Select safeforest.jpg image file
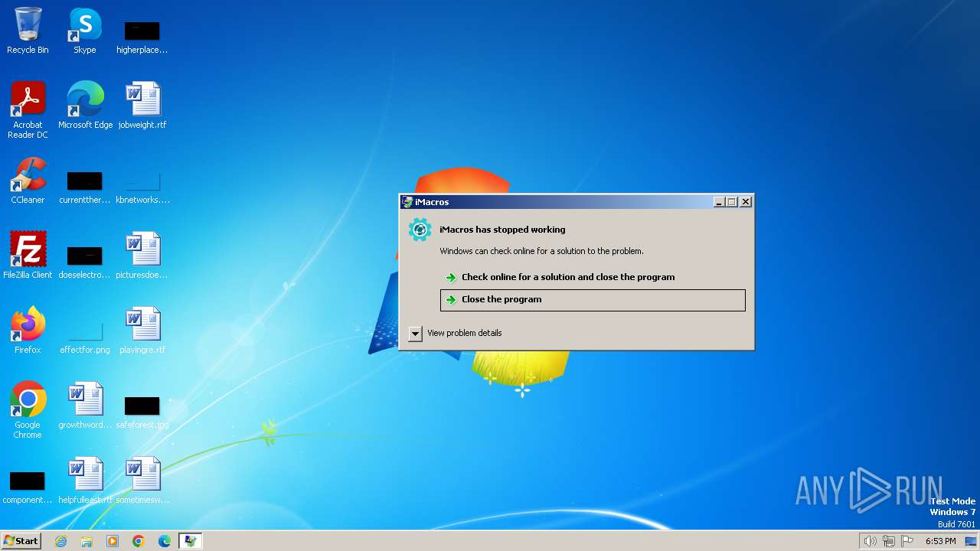The image size is (980, 551). click(142, 412)
